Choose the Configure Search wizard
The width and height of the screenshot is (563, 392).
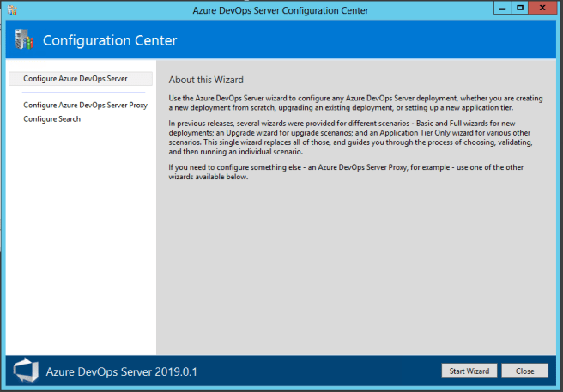(51, 119)
